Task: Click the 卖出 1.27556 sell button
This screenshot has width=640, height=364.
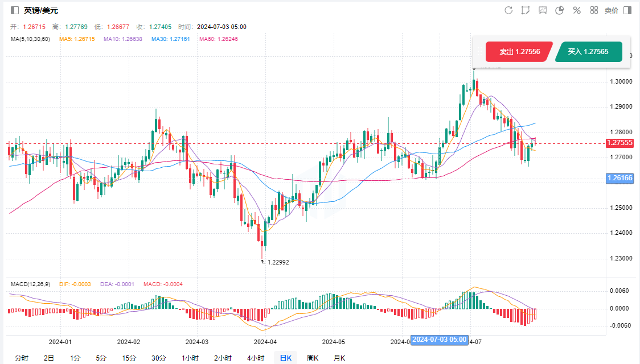Action: click(519, 52)
